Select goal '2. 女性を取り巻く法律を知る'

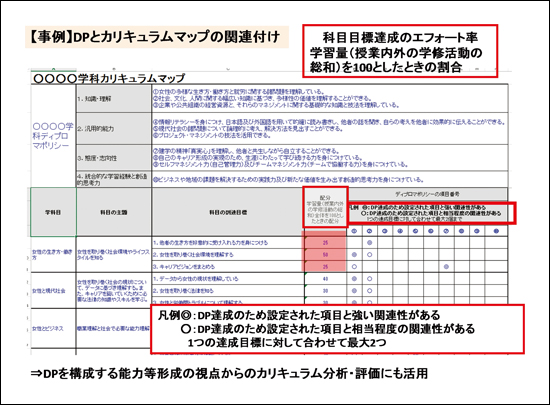click(x=228, y=291)
